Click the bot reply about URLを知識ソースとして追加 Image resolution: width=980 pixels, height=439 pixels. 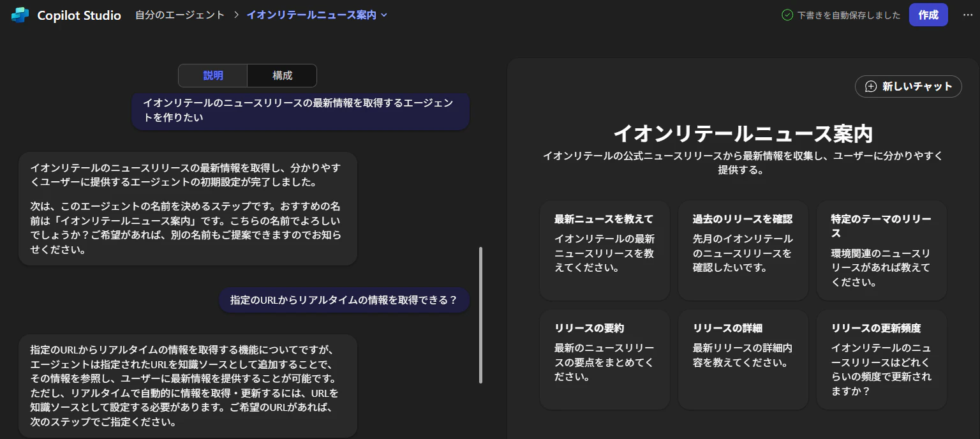(x=188, y=386)
